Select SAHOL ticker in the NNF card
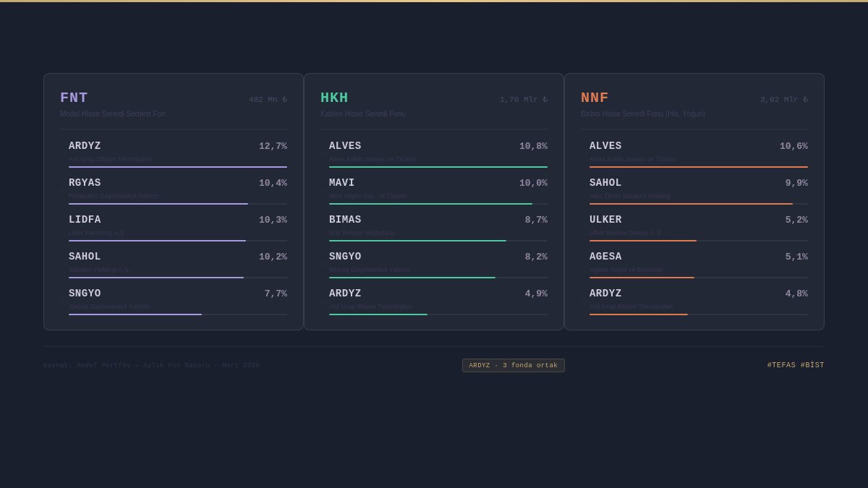This screenshot has height=488, width=868. [605, 183]
